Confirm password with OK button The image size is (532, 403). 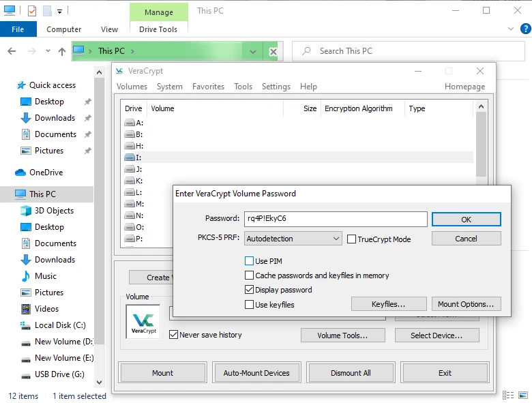466,220
